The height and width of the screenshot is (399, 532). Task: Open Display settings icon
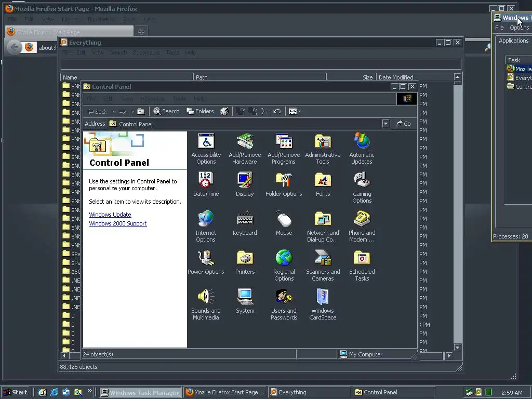[245, 184]
